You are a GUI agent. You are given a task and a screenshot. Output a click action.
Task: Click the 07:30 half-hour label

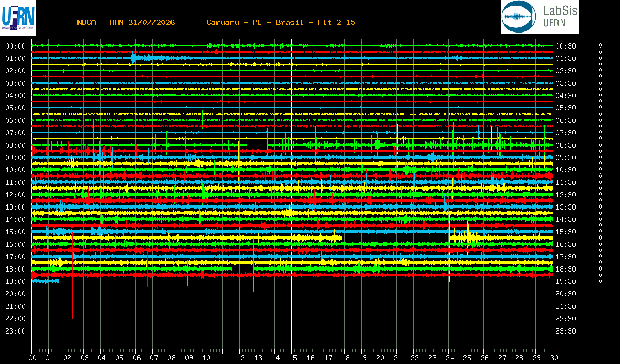[566, 133]
